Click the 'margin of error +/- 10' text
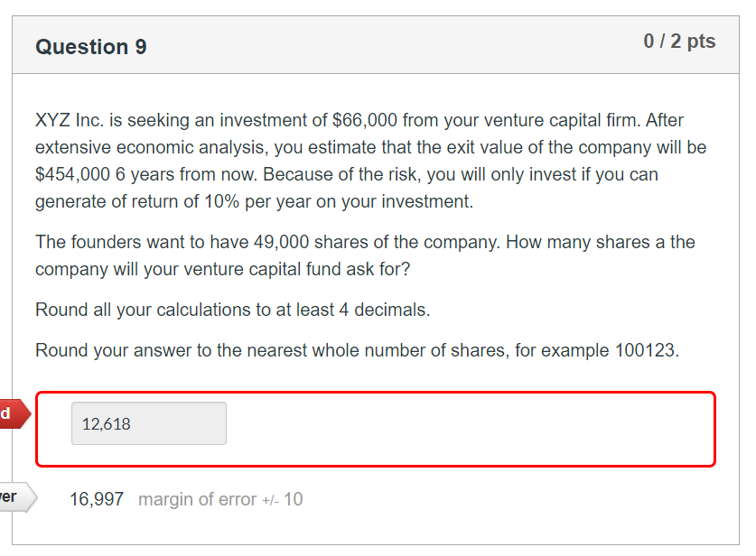The image size is (756, 556). point(219,498)
